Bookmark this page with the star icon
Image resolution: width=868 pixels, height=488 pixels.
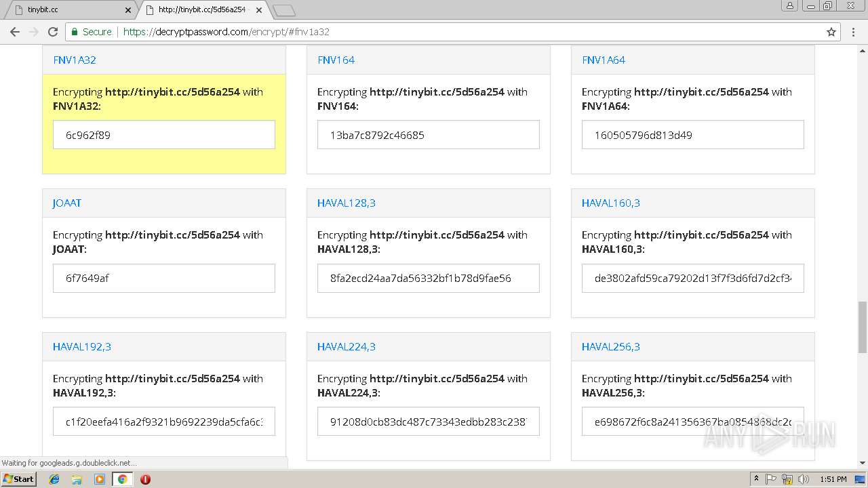(831, 32)
